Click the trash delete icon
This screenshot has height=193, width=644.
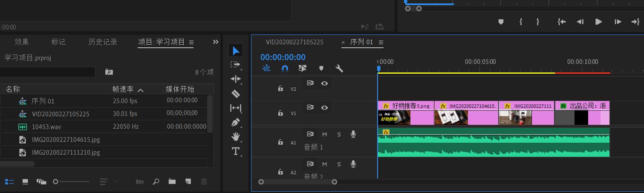coord(204,181)
